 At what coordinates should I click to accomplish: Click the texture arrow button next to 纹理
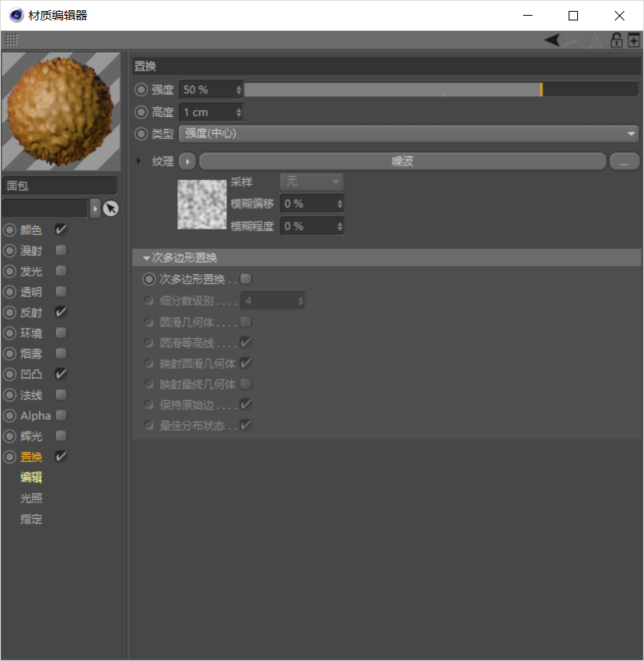tap(187, 161)
